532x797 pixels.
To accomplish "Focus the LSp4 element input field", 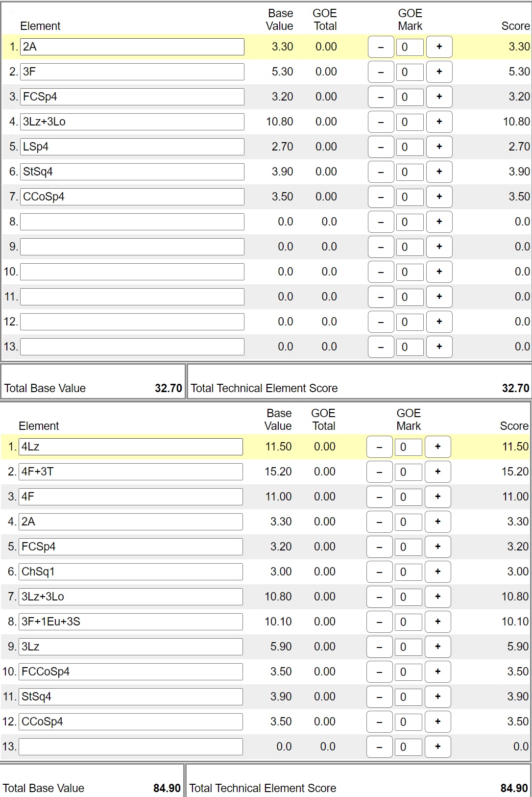I will pos(132,147).
